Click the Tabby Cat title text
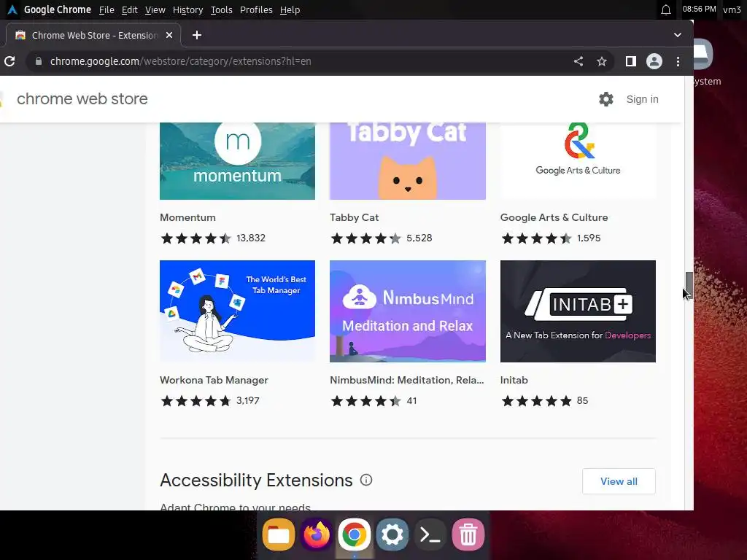Image resolution: width=747 pixels, height=560 pixels. (354, 217)
